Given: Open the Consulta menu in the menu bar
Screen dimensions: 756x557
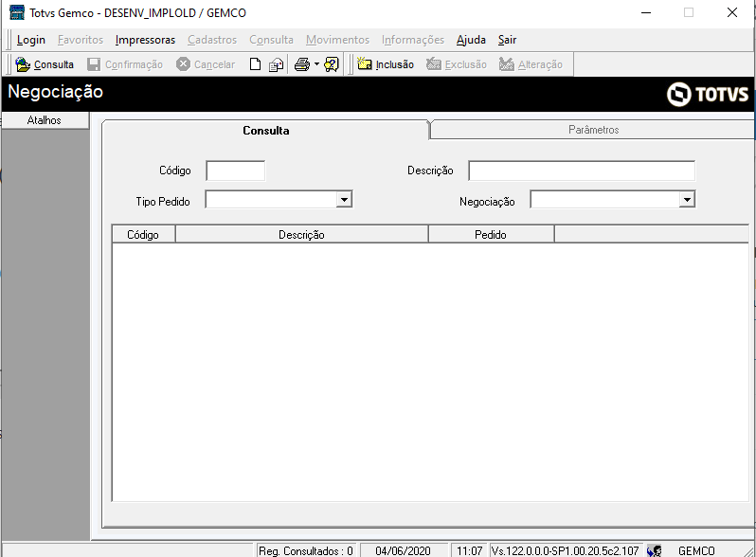Looking at the screenshot, I should (272, 40).
